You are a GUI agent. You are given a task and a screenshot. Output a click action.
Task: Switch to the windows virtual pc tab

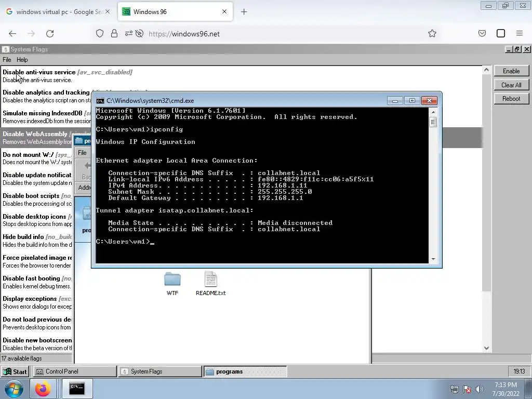(57, 11)
